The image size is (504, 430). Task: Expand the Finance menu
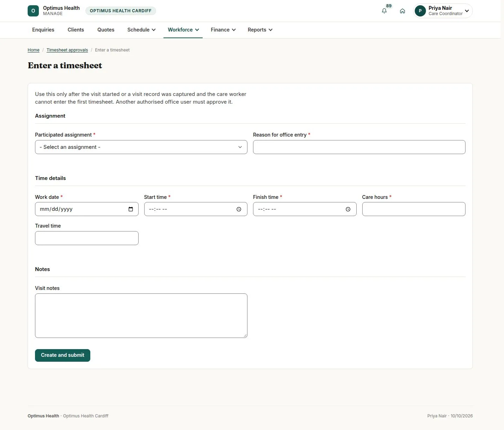pyautogui.click(x=223, y=30)
